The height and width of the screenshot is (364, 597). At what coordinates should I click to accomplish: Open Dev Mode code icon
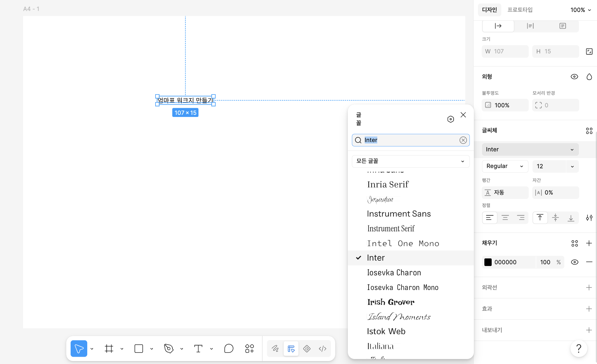(x=322, y=349)
